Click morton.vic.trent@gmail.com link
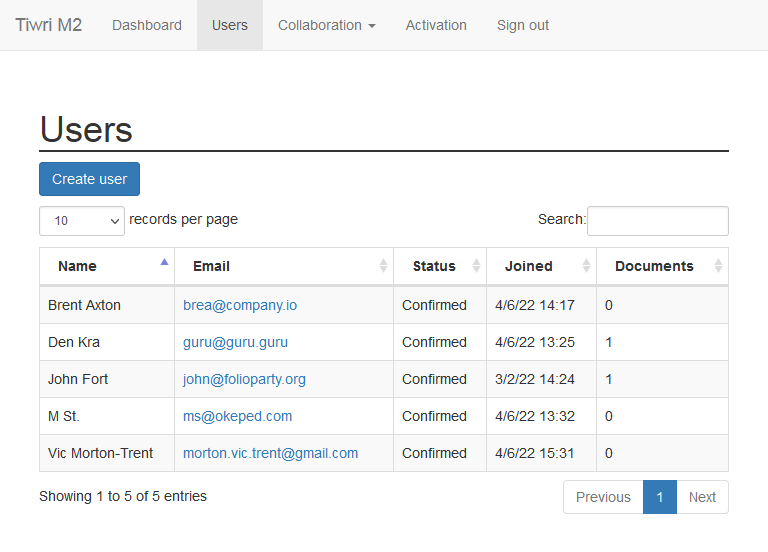 [x=270, y=453]
